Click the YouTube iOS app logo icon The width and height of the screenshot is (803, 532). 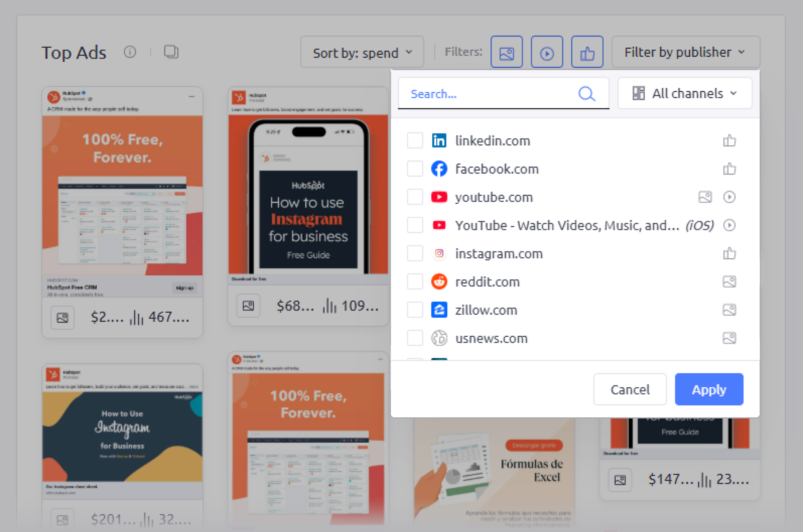pyautogui.click(x=439, y=225)
